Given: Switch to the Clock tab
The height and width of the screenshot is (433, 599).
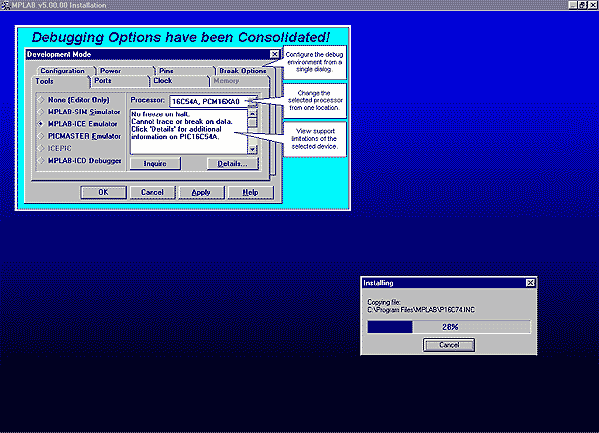Looking at the screenshot, I should 163,81.
